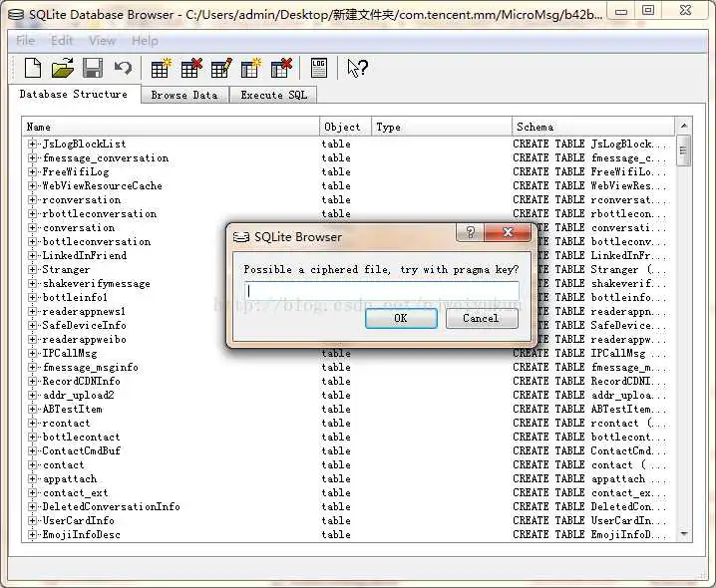Click OK in the pragma key dialog
This screenshot has width=716, height=588.
tap(401, 318)
